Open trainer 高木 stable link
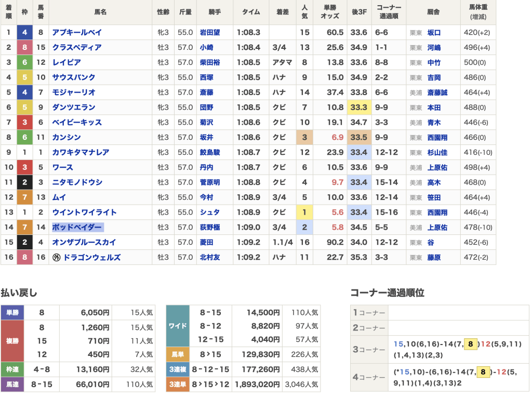Viewport: 532px width, 397px height. tap(434, 182)
